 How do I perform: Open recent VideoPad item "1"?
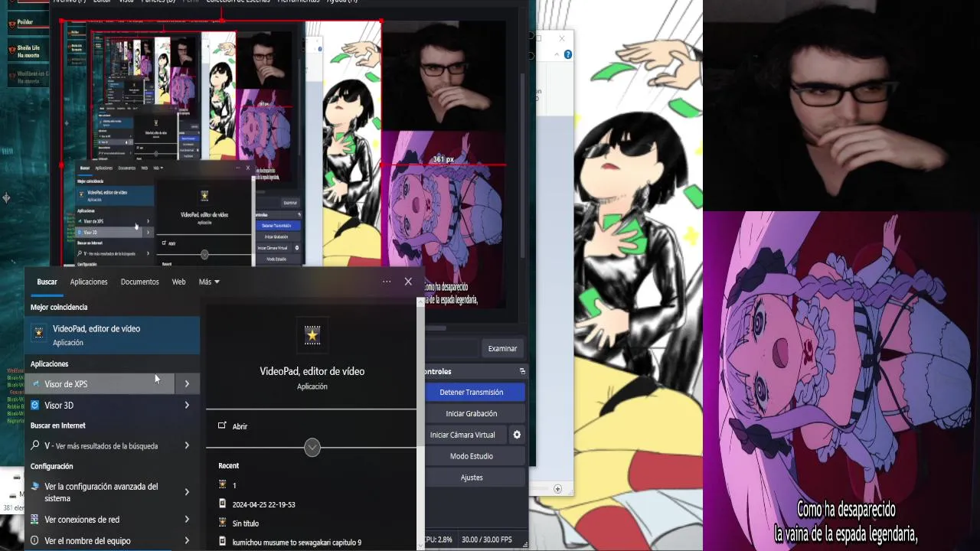click(234, 485)
